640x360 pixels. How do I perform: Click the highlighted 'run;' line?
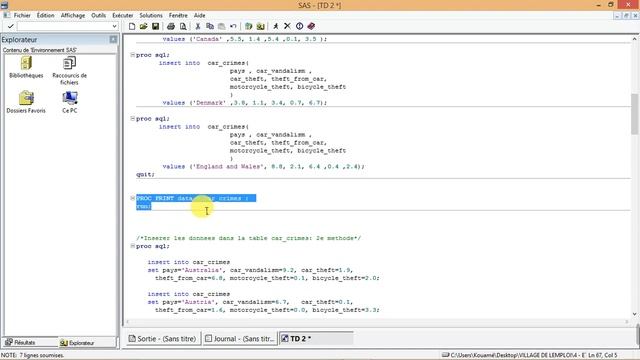tap(144, 206)
